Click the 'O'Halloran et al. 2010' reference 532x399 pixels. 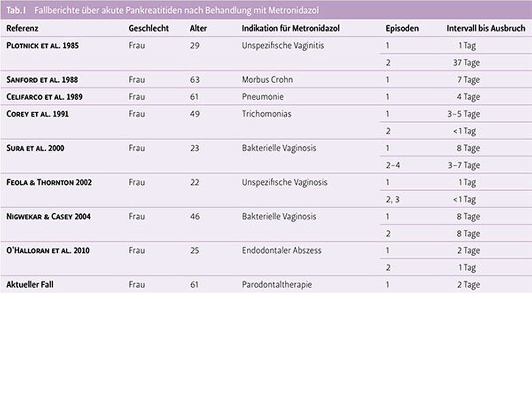click(x=48, y=251)
